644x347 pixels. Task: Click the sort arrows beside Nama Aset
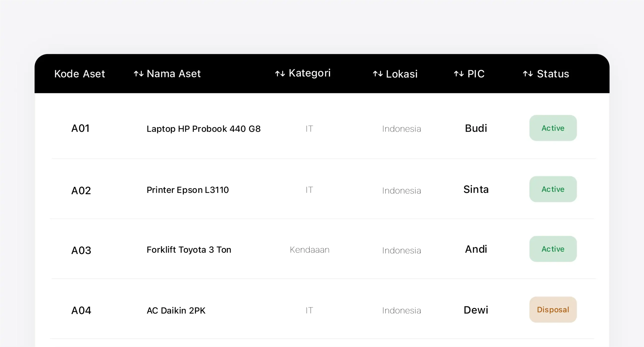pos(139,74)
